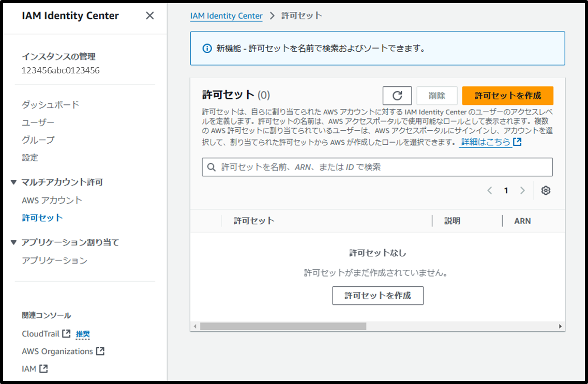Collapse the マルチアカウント許可 section

tap(14, 182)
